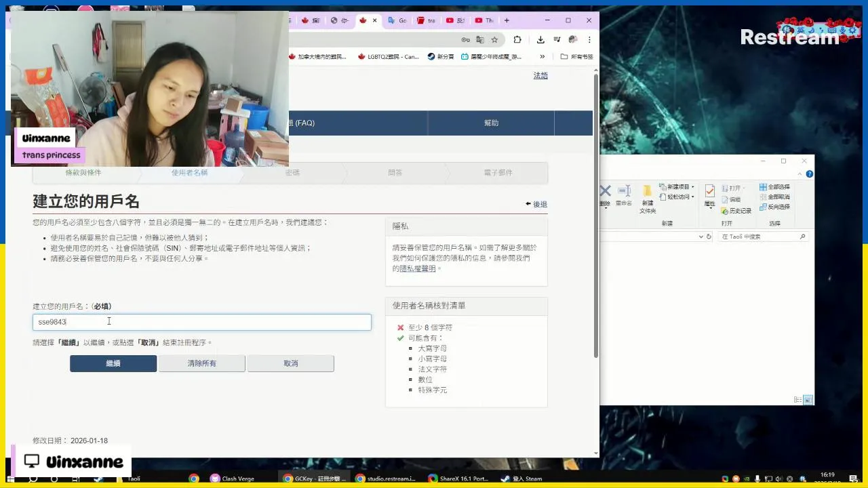
Task: Click the saved passwords key icon in address bar
Action: point(465,40)
